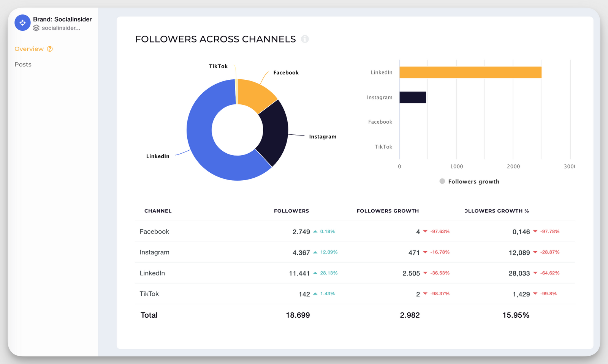Click the orange LinkedIn growth bar
The height and width of the screenshot is (364, 608).
(470, 72)
